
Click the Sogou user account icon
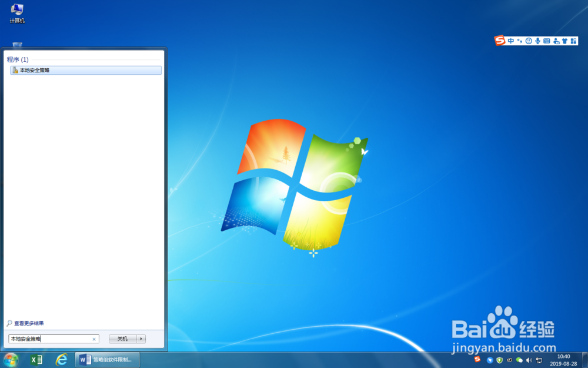pyautogui.click(x=556, y=41)
